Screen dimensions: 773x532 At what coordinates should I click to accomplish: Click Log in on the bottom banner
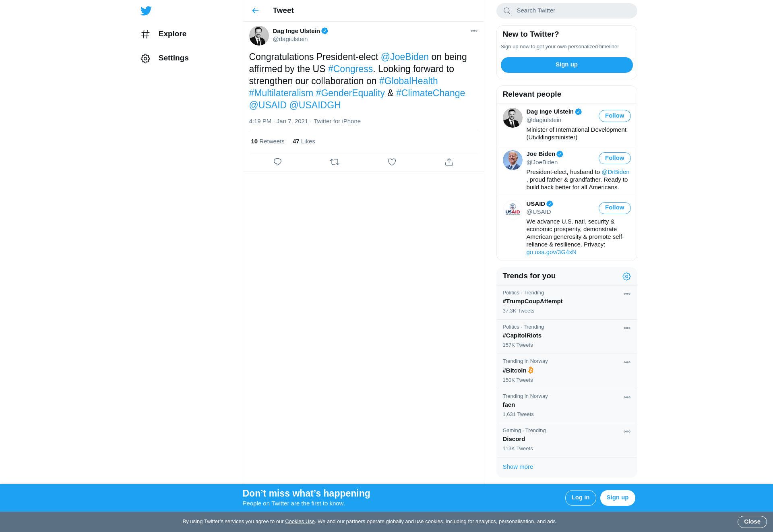click(x=580, y=498)
